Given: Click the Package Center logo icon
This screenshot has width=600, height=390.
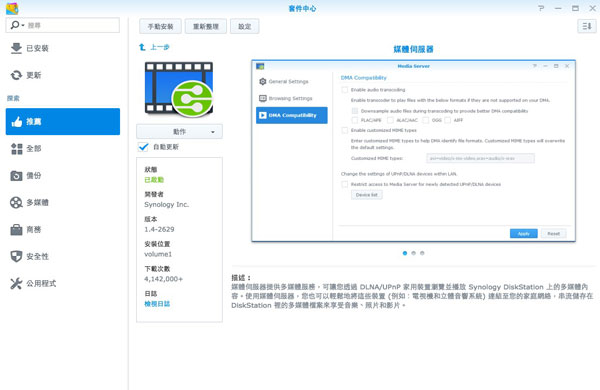Looking at the screenshot, I should click(12, 8).
